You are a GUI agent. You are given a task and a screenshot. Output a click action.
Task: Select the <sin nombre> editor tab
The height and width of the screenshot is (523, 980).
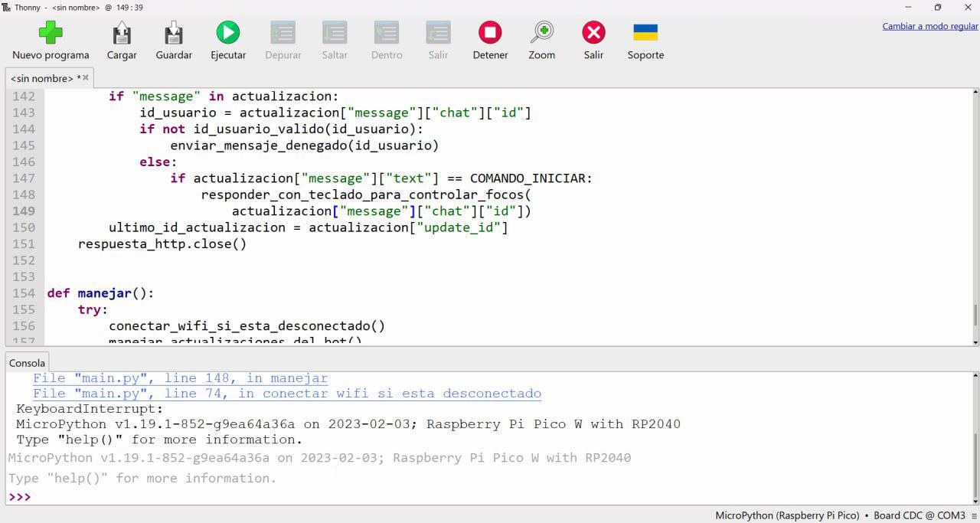point(41,78)
